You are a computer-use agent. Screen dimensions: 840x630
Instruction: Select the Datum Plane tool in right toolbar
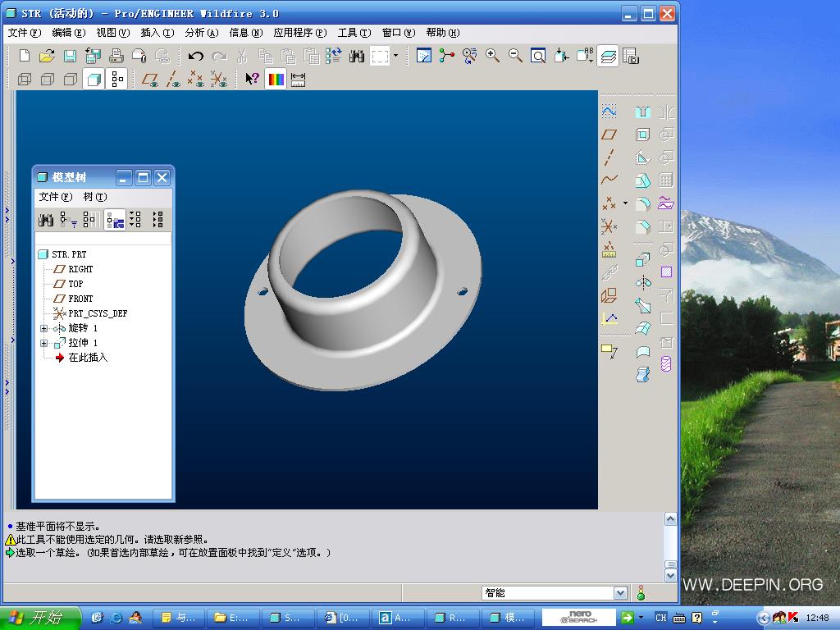[x=609, y=135]
